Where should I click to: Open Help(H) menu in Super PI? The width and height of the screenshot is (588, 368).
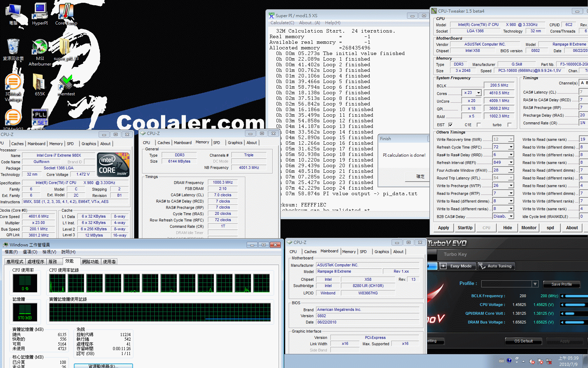click(332, 23)
